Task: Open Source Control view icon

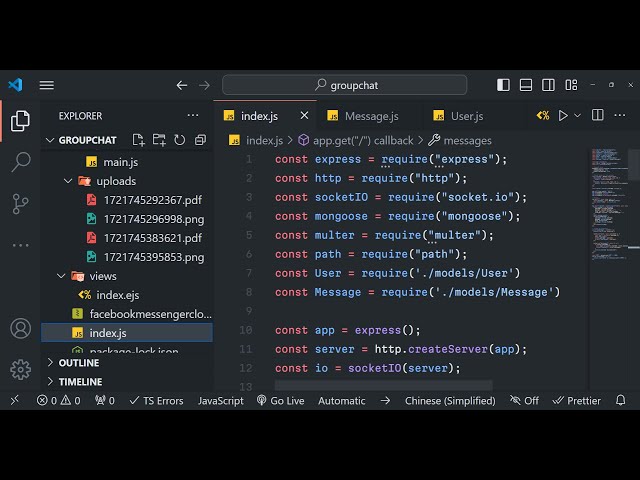Action: tap(20, 203)
